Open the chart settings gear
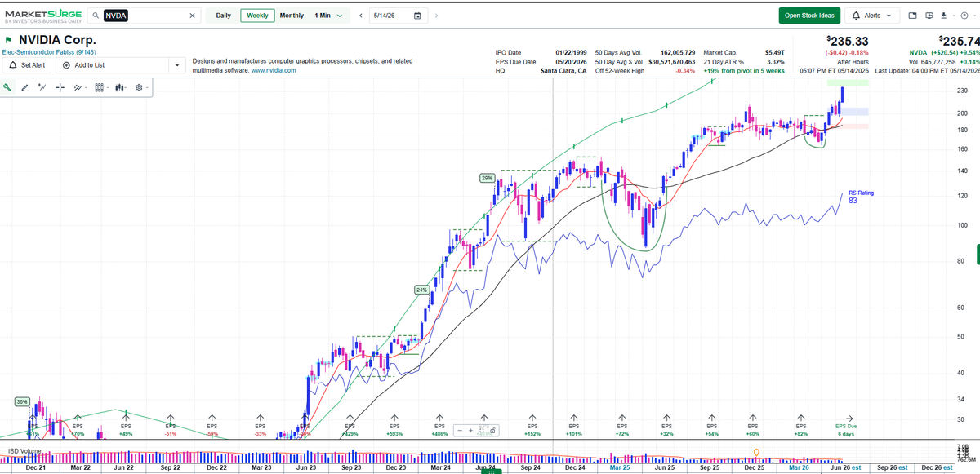Viewport: 980px width, 474px height. click(140, 86)
